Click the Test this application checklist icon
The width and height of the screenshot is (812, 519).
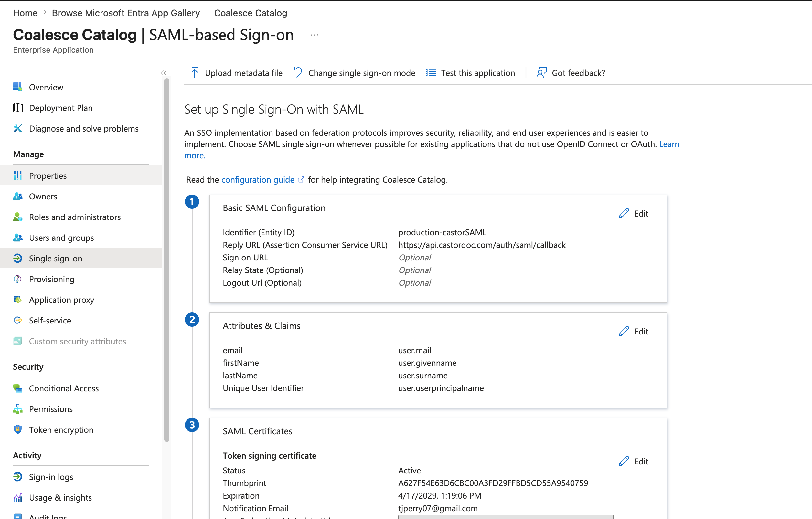(431, 73)
